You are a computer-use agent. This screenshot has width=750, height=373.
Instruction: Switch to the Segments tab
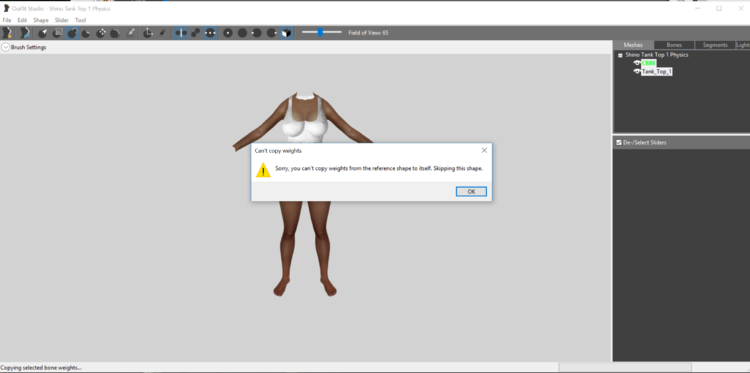pyautogui.click(x=715, y=45)
